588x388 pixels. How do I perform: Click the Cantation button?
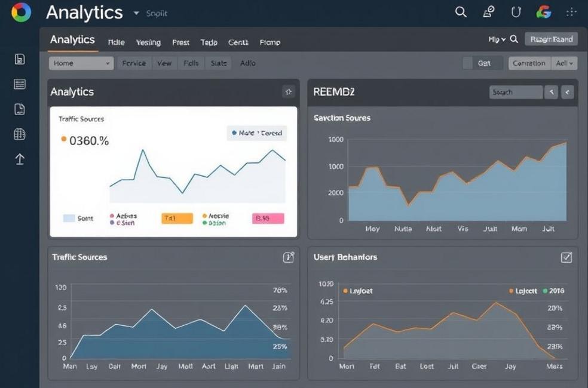pyautogui.click(x=529, y=63)
